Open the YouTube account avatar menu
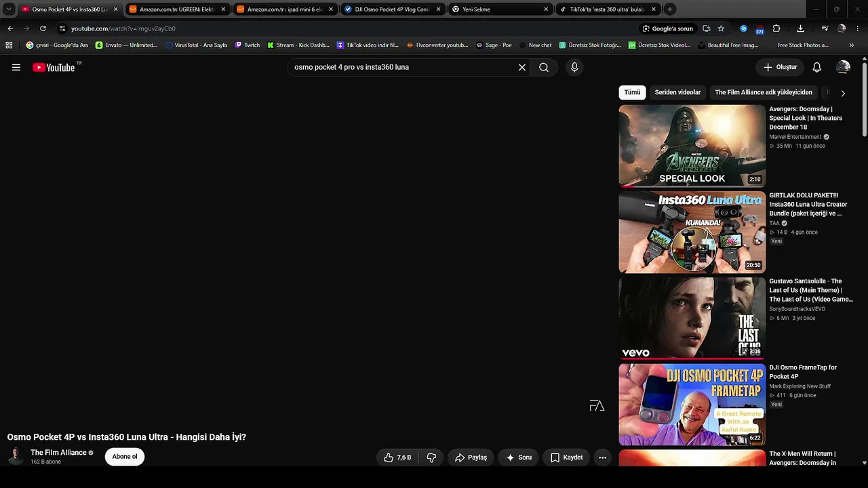The width and height of the screenshot is (868, 488). 843,67
